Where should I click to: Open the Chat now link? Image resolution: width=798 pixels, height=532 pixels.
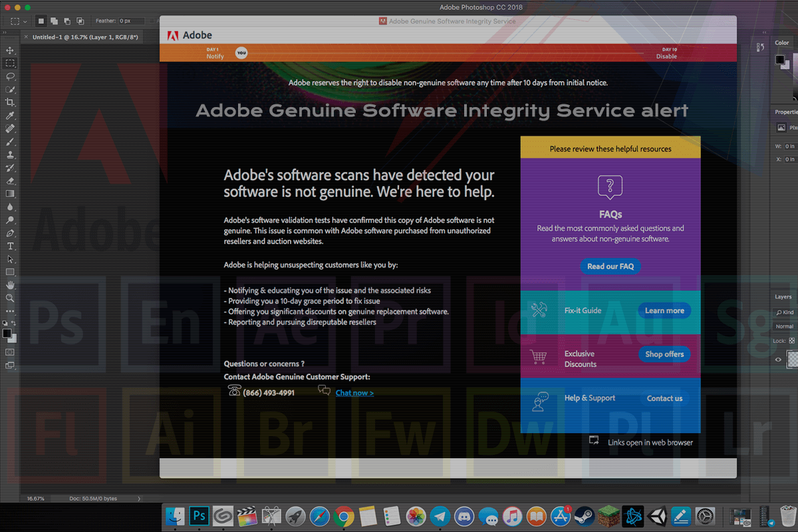(354, 392)
